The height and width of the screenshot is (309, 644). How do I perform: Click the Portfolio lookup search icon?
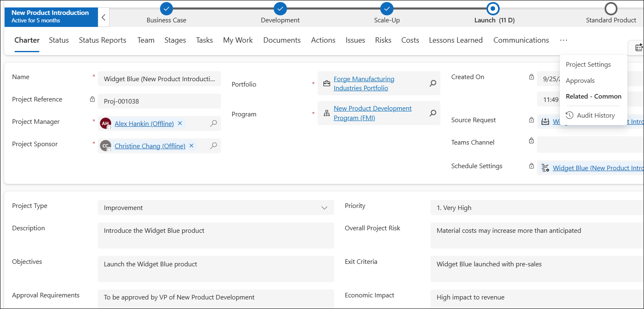tap(433, 83)
